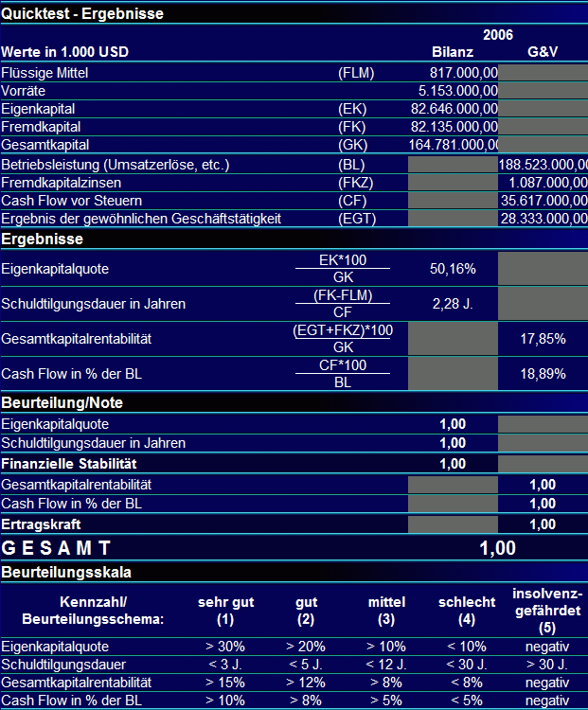Viewport: 588px width, 710px height.
Task: Click the Quicktest - Ergebnisse title bar
Action: (x=294, y=13)
